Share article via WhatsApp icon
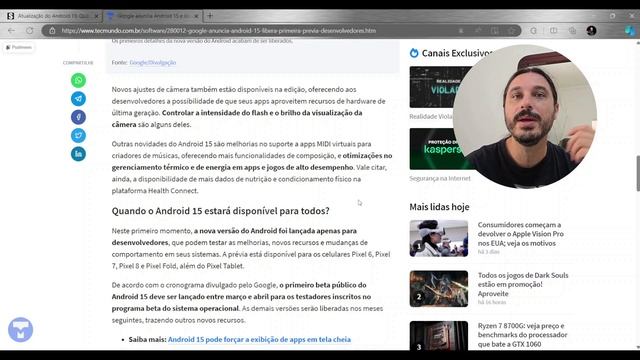Image resolution: width=640 pixels, height=360 pixels. pos(78,80)
